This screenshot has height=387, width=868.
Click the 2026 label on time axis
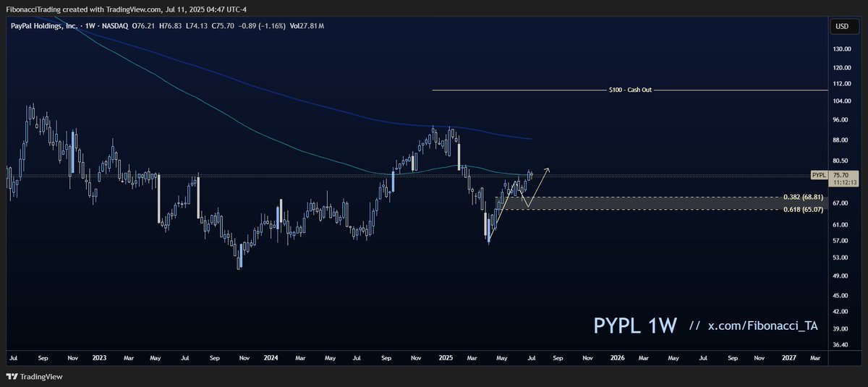pos(617,358)
